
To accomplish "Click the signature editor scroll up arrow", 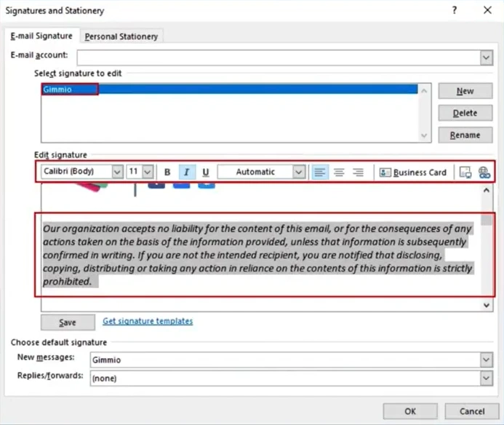I will [487, 190].
